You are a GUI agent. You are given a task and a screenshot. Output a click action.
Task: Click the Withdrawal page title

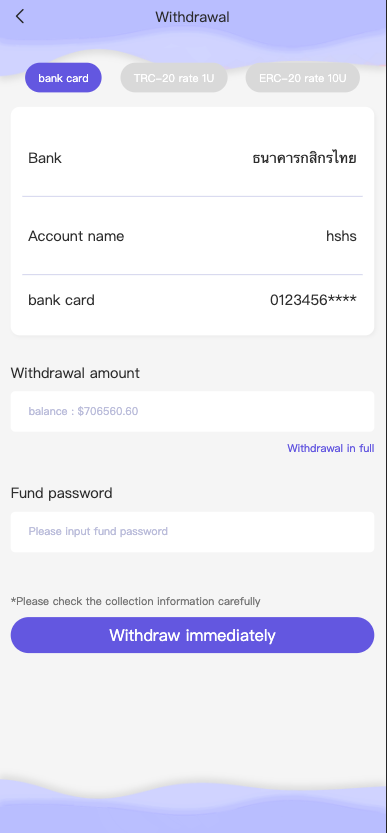tap(192, 17)
